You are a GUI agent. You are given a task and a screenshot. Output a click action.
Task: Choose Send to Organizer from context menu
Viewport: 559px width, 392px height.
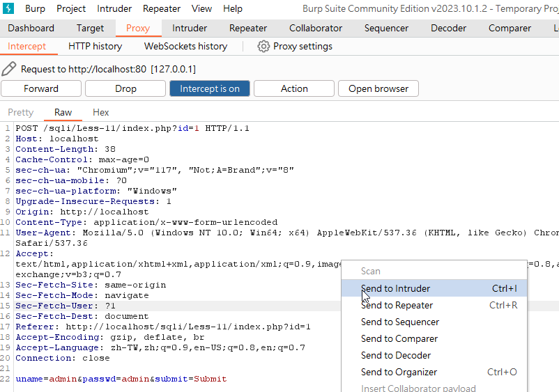(434, 372)
